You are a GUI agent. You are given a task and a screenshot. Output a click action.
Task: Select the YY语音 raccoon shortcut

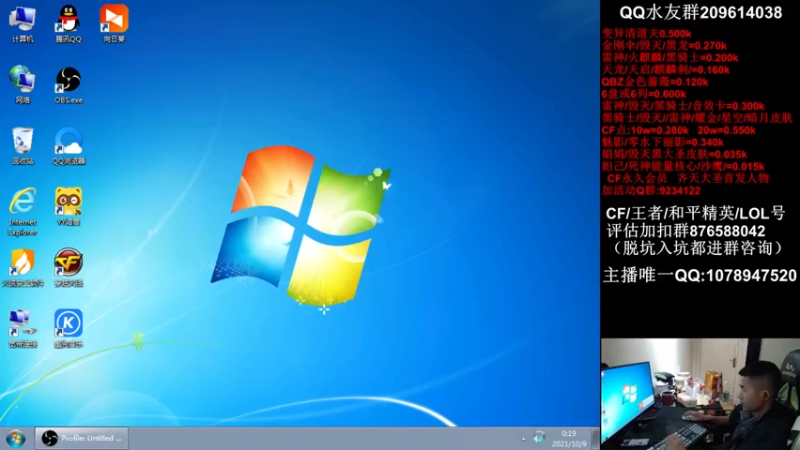pos(68,207)
